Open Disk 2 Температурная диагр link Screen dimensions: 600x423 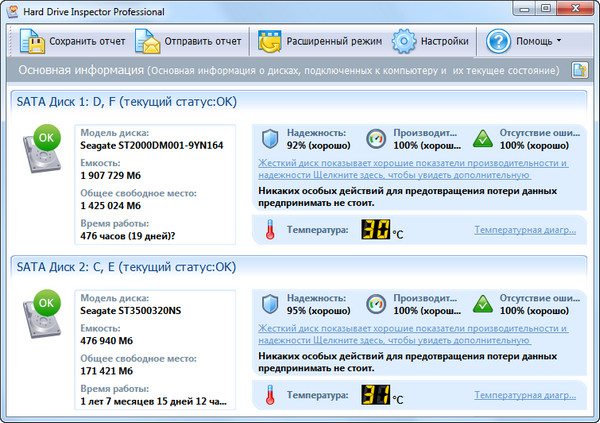pyautogui.click(x=525, y=395)
